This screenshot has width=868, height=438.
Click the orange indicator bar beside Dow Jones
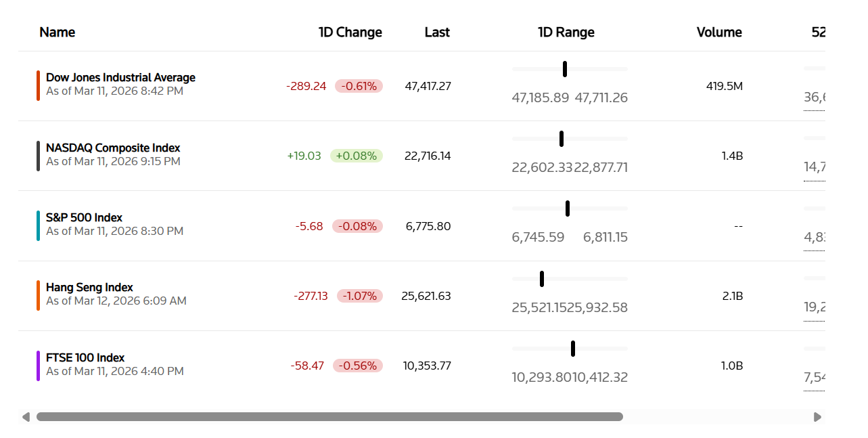coord(37,83)
